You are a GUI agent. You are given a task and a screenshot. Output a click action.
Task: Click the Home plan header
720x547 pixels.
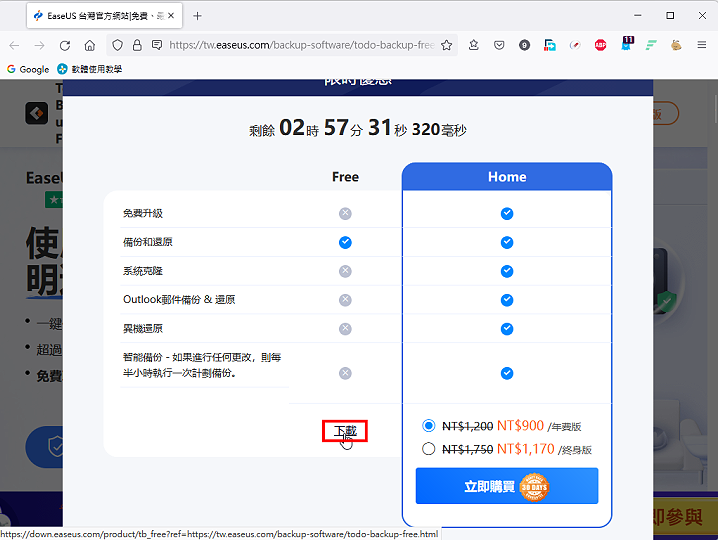click(507, 177)
